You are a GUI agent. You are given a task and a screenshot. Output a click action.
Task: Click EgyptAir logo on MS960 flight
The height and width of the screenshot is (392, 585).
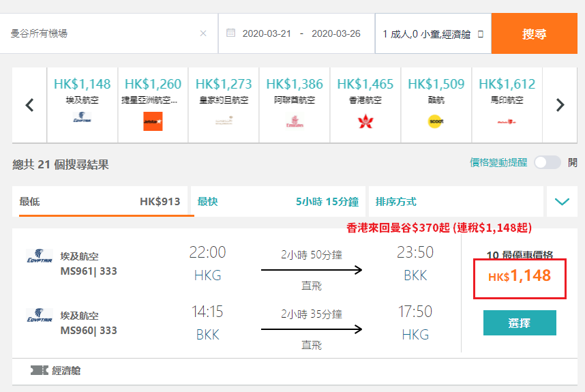coord(39,316)
